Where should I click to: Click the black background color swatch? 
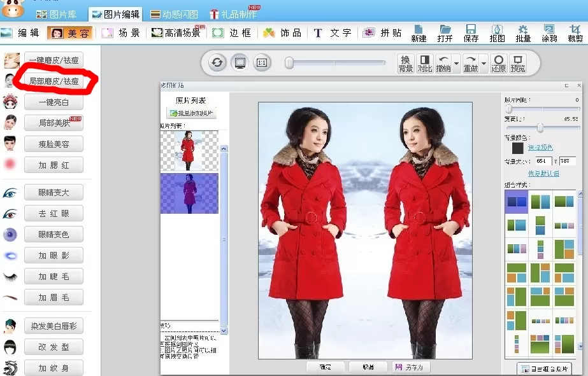(x=517, y=148)
